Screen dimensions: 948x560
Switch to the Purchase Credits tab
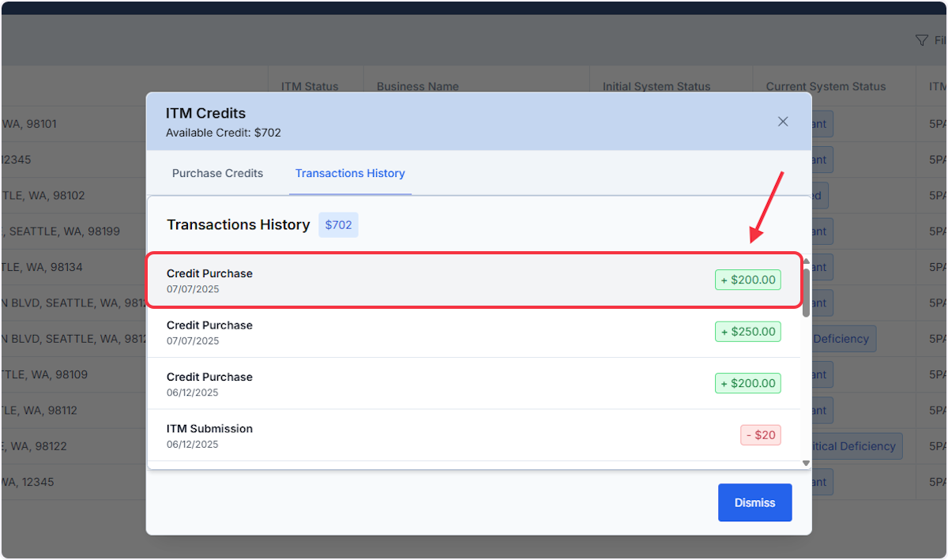217,173
